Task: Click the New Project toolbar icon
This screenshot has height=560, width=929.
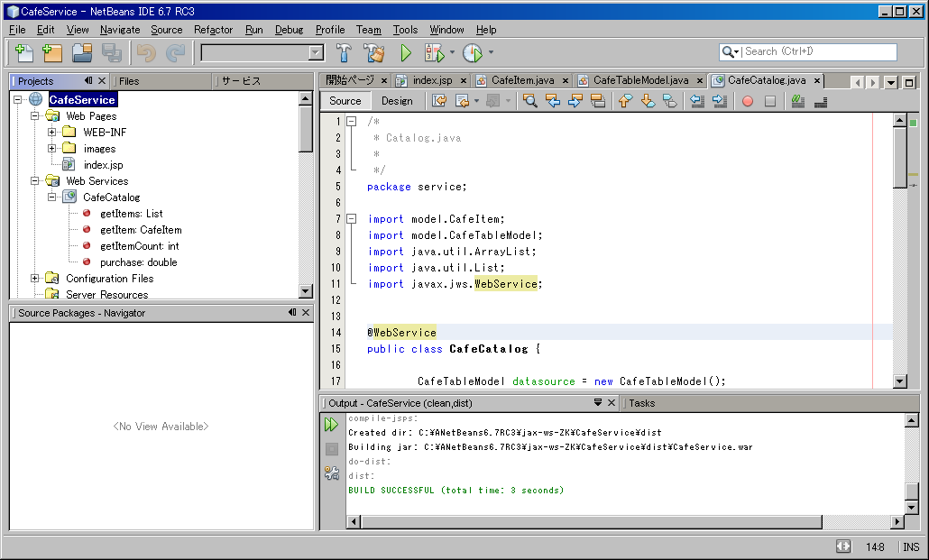Action: 52,52
